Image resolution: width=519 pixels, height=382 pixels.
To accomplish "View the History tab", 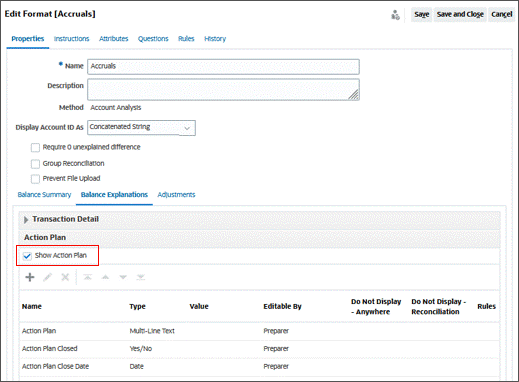I will pyautogui.click(x=215, y=39).
